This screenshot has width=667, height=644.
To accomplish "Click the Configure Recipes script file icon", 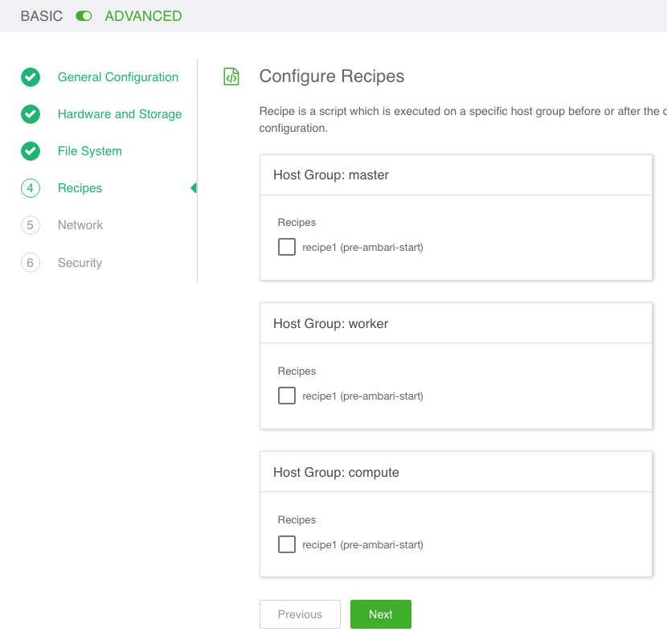I will (x=231, y=77).
